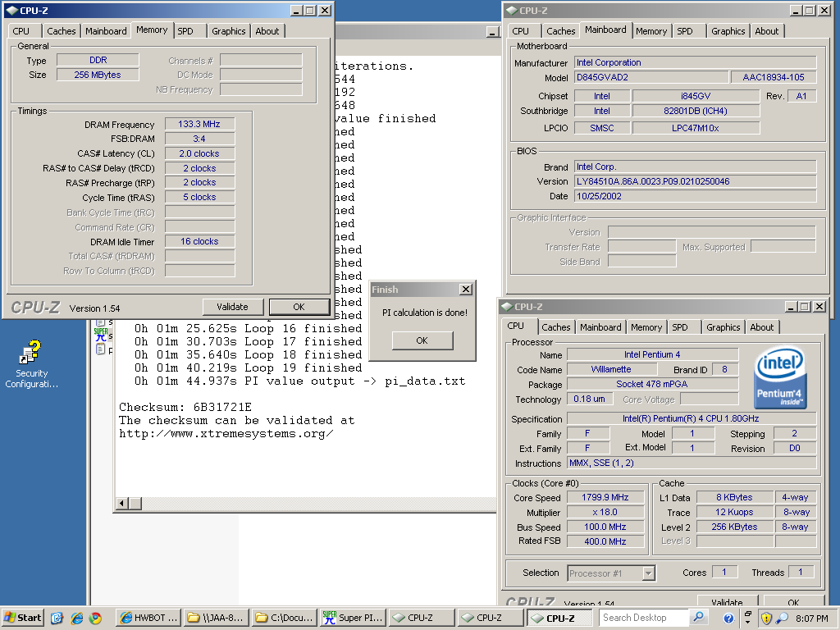Switch to HWBOT taskbar window

click(x=148, y=618)
